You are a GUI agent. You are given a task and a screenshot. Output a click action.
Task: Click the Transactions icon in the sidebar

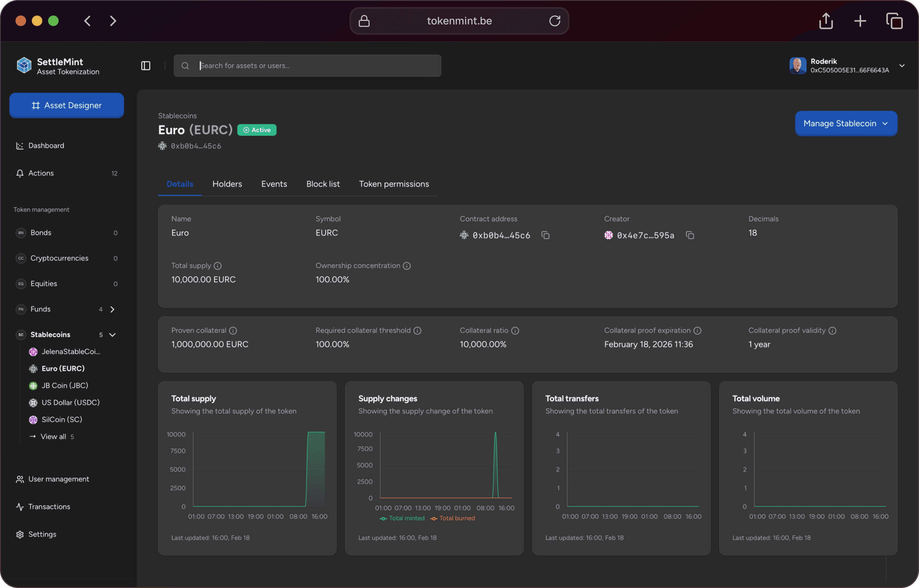coord(20,507)
